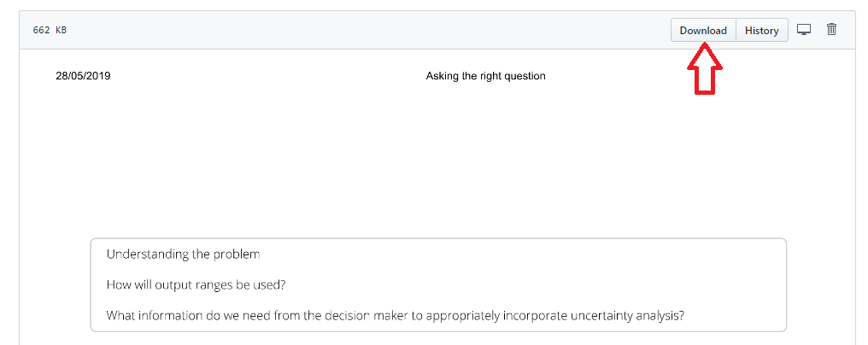Delete this file with trash icon
Image resolution: width=868 pixels, height=345 pixels.
(x=831, y=30)
